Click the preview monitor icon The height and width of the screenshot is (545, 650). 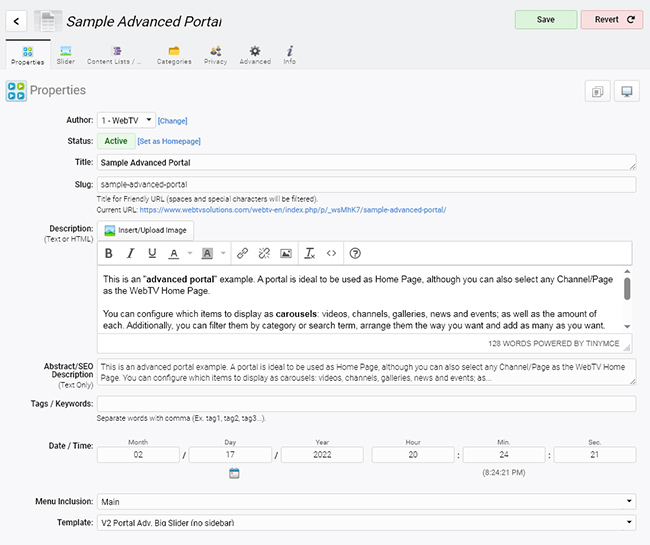(627, 91)
